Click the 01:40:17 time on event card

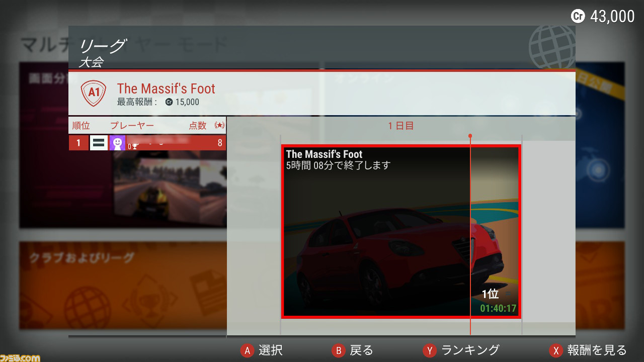498,308
